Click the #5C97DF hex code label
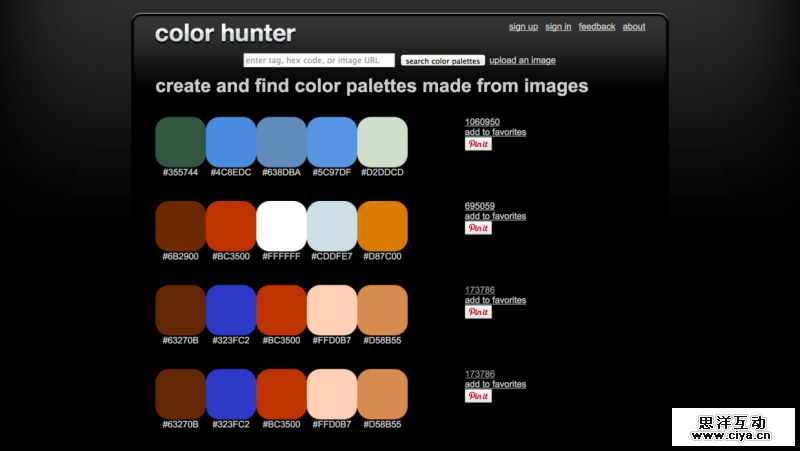Image resolution: width=800 pixels, height=451 pixels. [332, 172]
